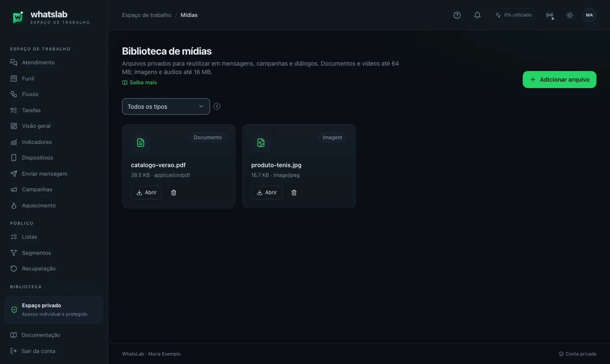Follow the Saiba mais link
Image resolution: width=610 pixels, height=364 pixels.
tap(139, 83)
